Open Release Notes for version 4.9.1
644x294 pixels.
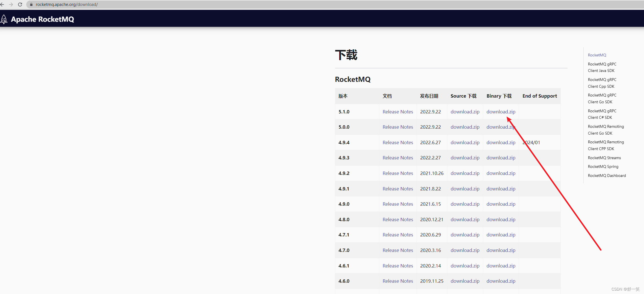coord(398,189)
